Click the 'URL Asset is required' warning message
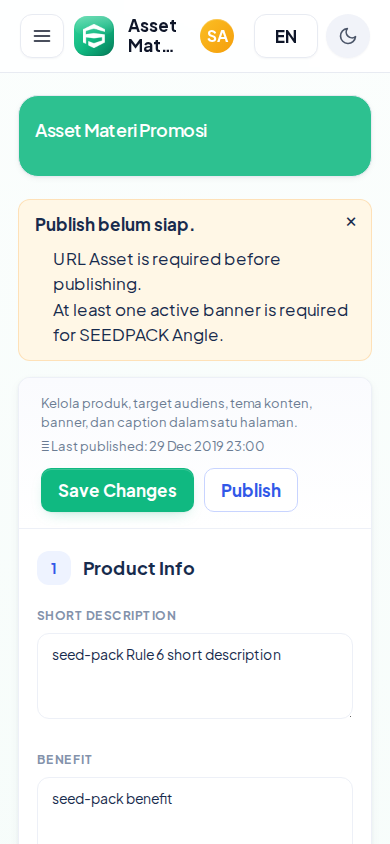390x844 pixels. (x=167, y=271)
